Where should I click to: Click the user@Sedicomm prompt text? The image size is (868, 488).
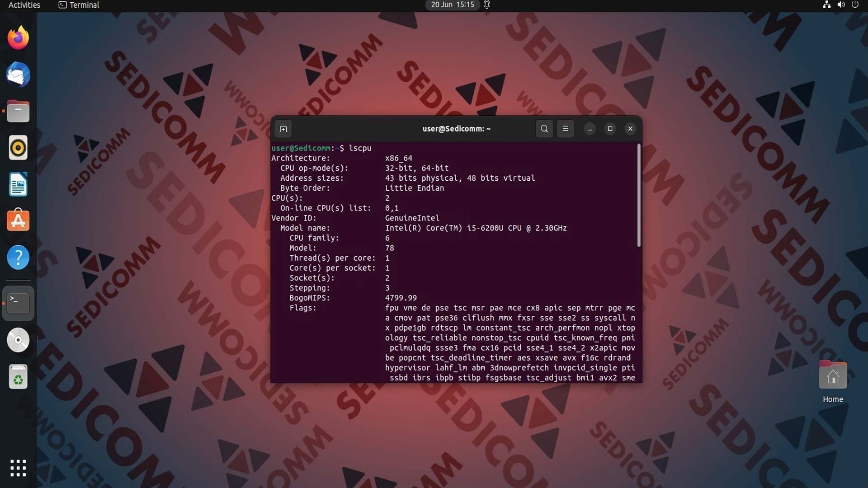tap(301, 148)
